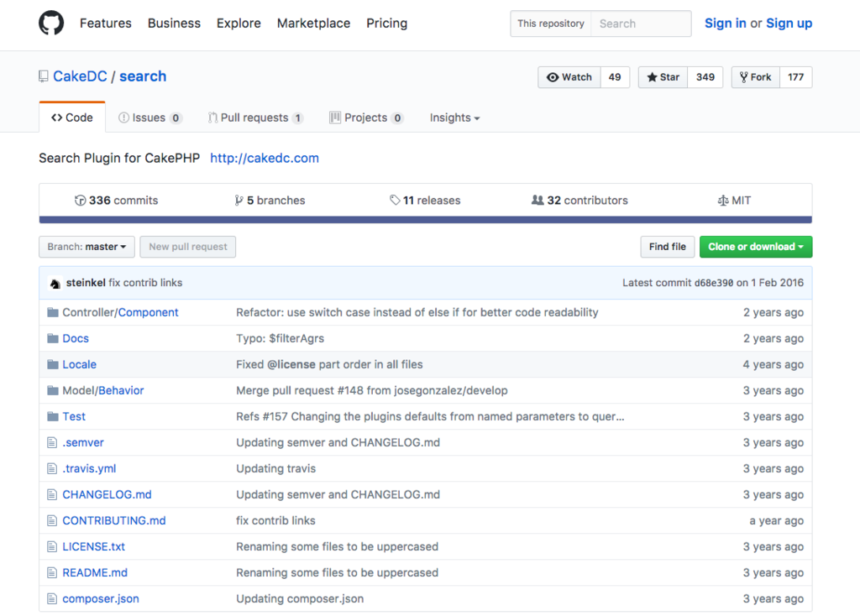Click the file icon for composer.json
Image resolution: width=860 pixels, height=616 pixels.
tap(52, 598)
